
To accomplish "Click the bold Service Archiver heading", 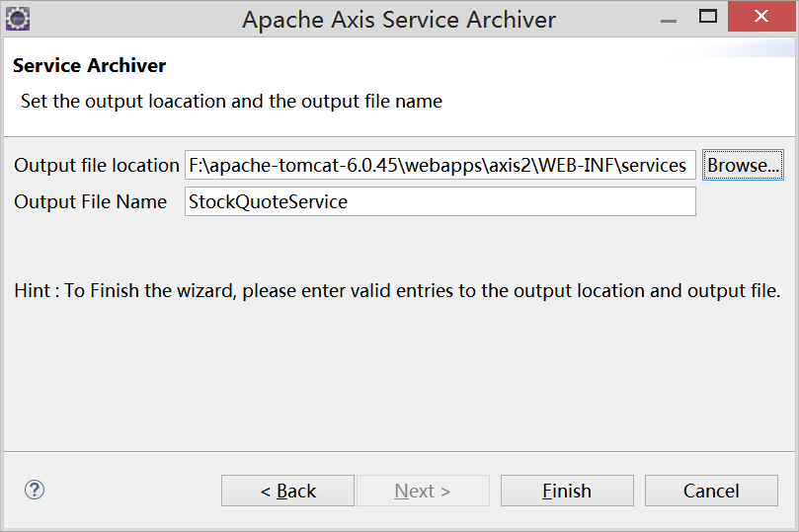I will [89, 66].
